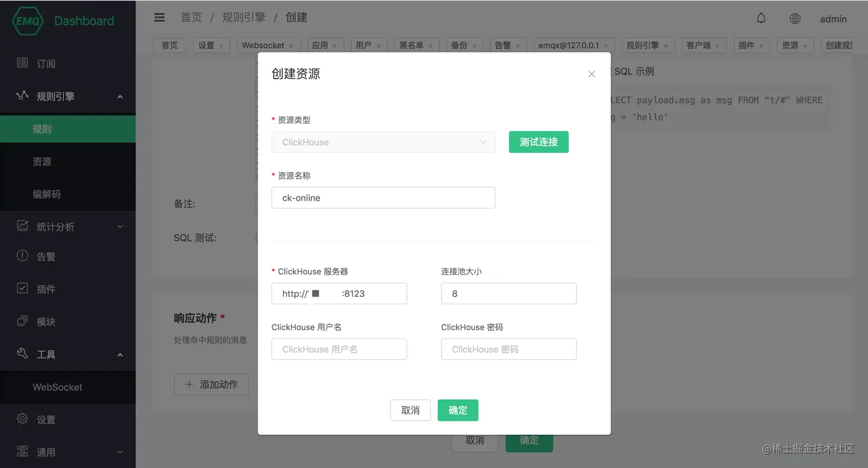868x468 pixels.
Task: Click background page 取消 button
Action: click(x=475, y=442)
